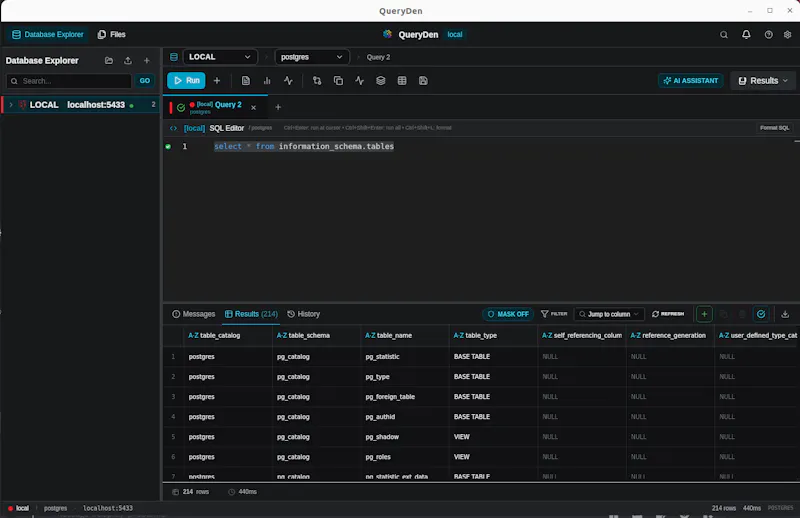Click the Query 2 breadcrumb
Screen dimensions: 800x518
point(378,57)
